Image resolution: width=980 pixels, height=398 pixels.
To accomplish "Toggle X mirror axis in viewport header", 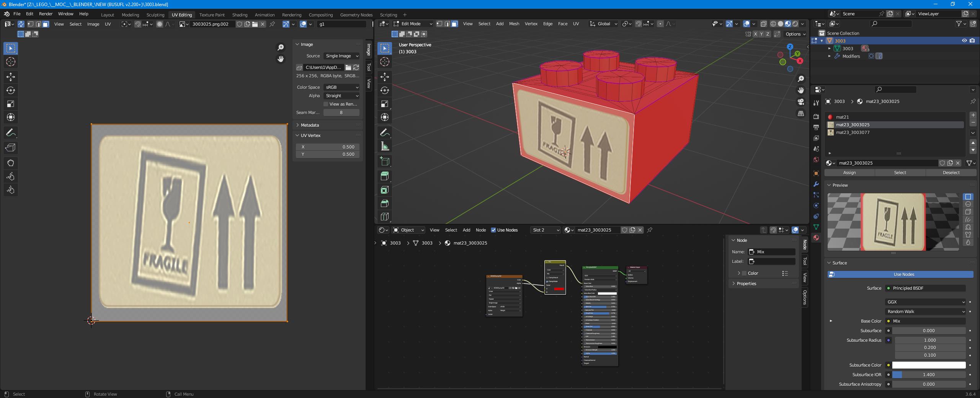I will (755, 34).
